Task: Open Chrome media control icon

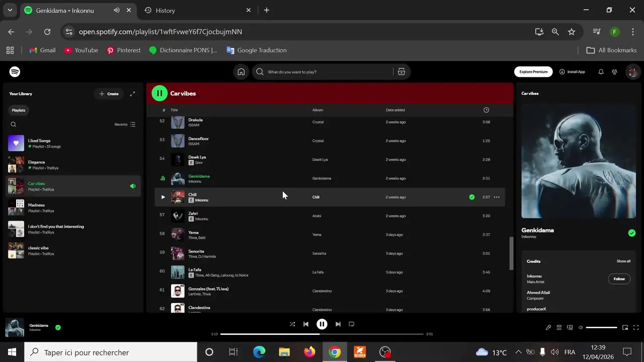Action: point(597,32)
